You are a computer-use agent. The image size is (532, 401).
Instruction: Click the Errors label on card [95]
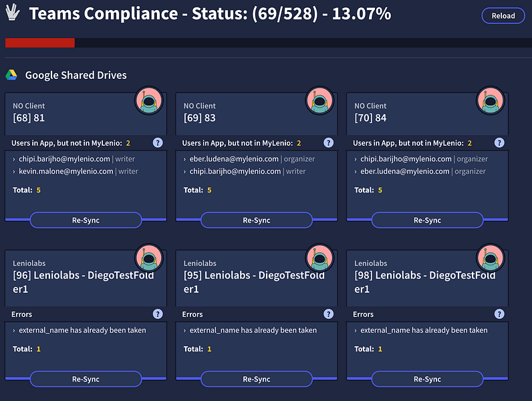coord(192,314)
